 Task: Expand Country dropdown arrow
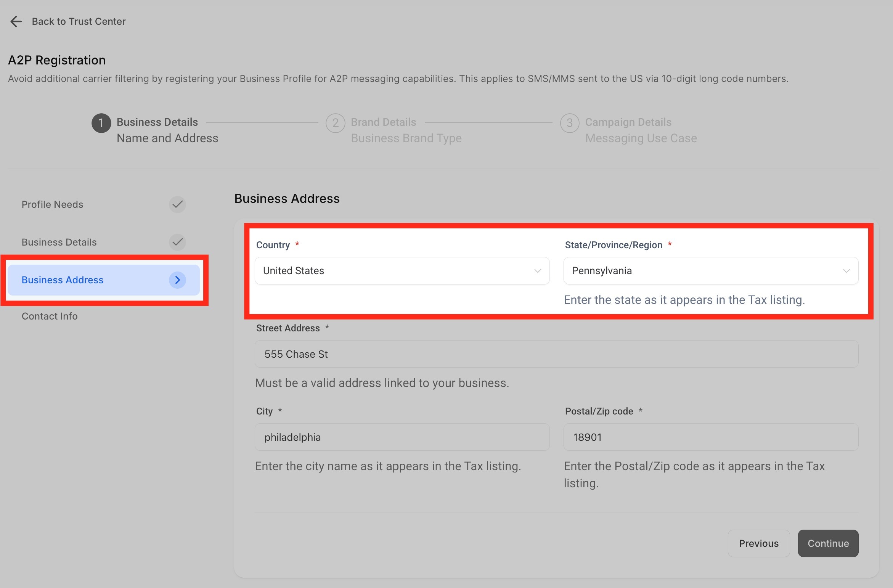pos(538,271)
